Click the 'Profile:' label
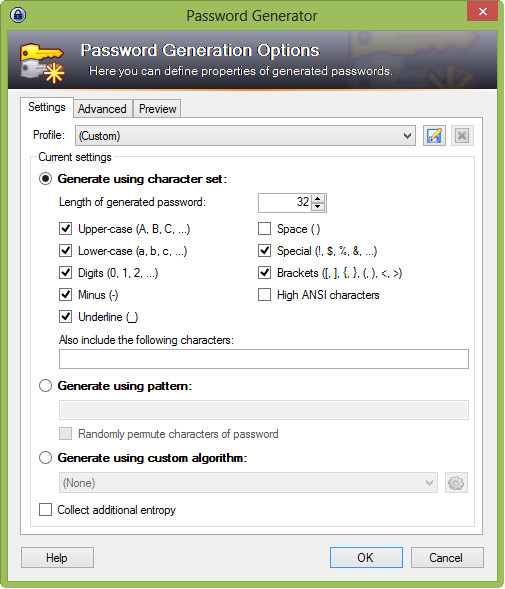Viewport: 505px width, 589px height. click(x=49, y=135)
